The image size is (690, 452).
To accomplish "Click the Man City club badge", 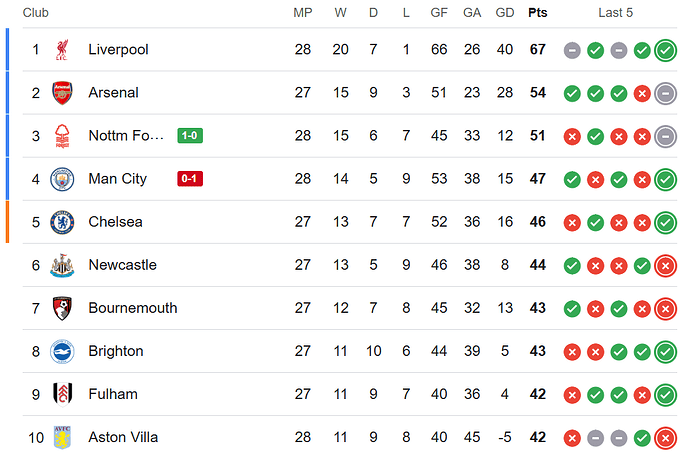I will tap(62, 179).
